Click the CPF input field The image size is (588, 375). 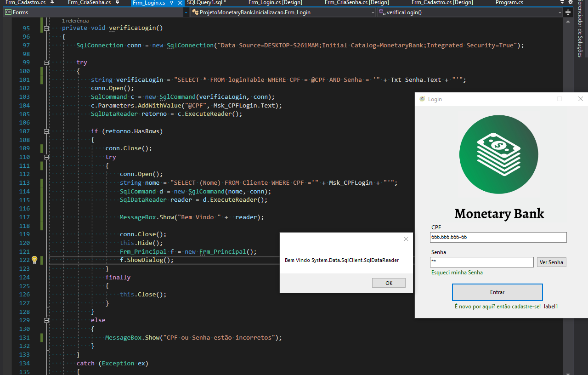click(x=498, y=237)
